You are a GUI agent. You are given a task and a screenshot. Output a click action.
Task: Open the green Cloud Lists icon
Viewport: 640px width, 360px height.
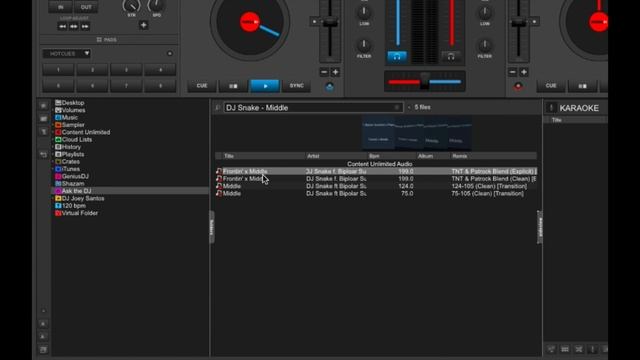[58, 140]
